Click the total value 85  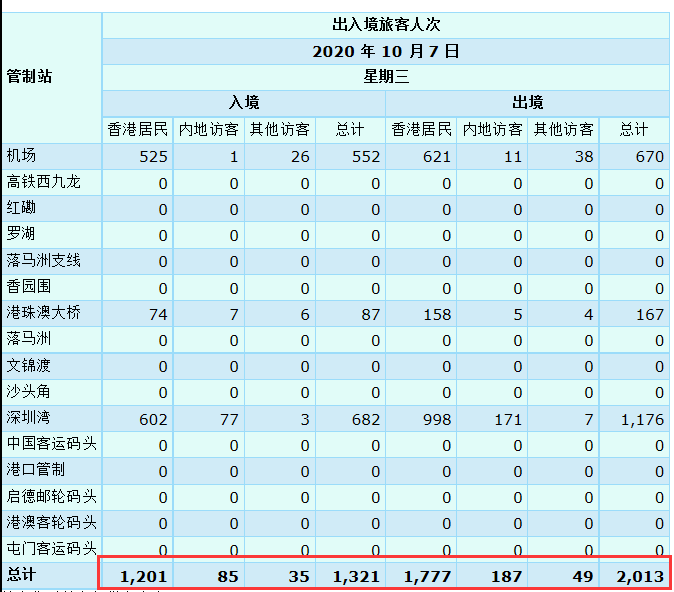(x=228, y=577)
